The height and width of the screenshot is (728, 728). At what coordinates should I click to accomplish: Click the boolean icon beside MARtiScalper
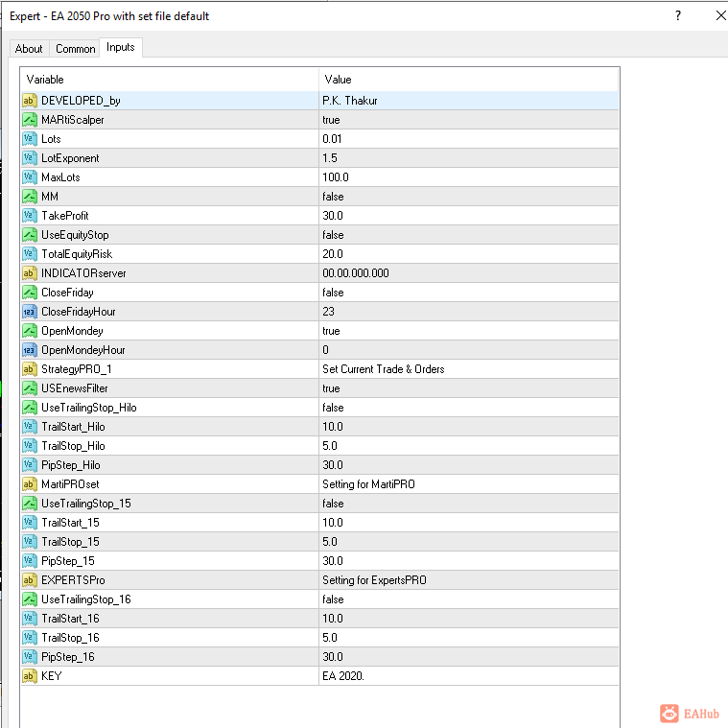[x=29, y=120]
